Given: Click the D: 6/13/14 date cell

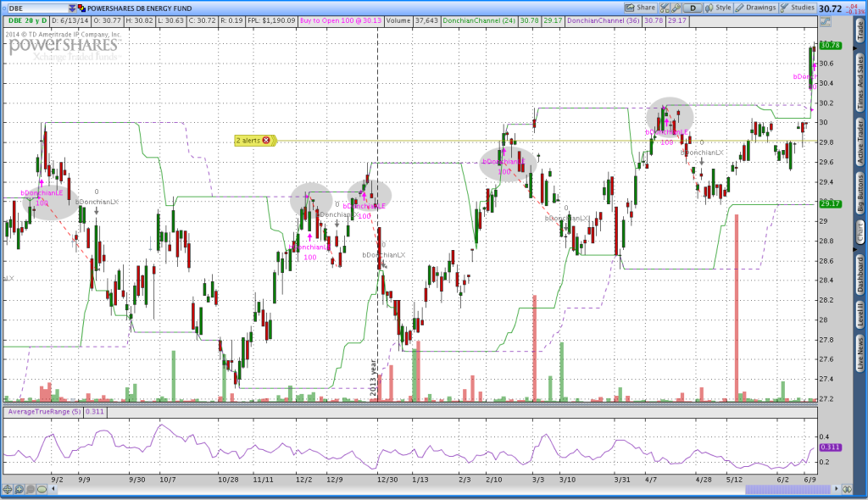Looking at the screenshot, I should point(70,20).
